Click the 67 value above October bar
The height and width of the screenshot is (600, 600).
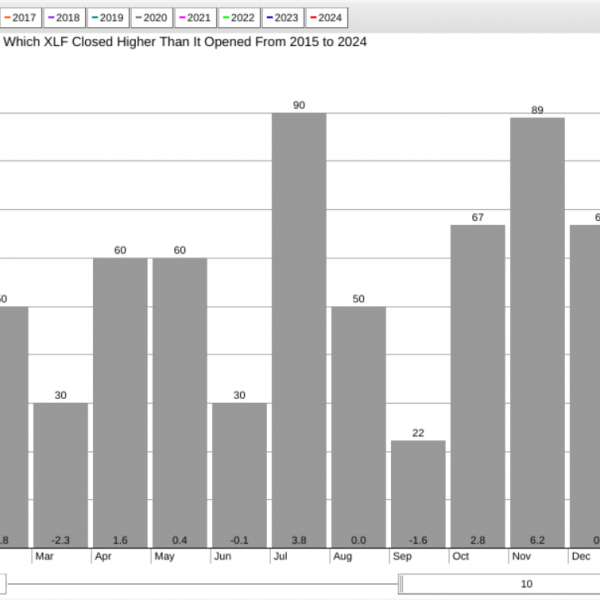click(478, 217)
